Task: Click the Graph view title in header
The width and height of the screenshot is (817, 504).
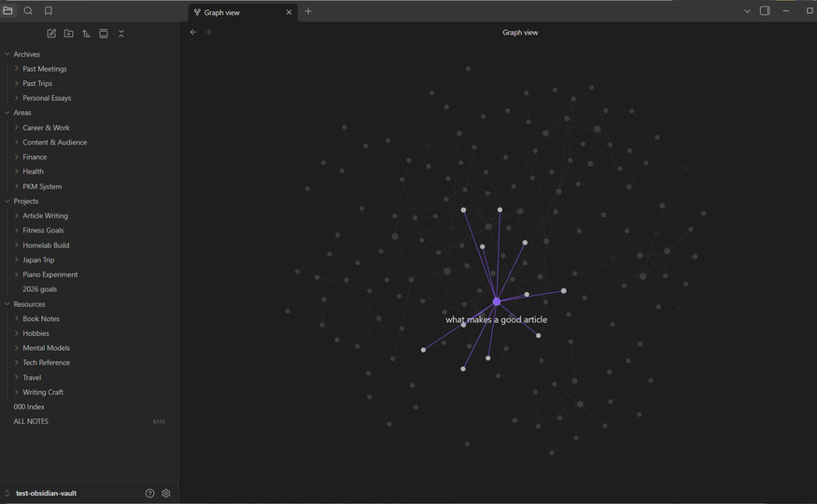Action: [520, 33]
